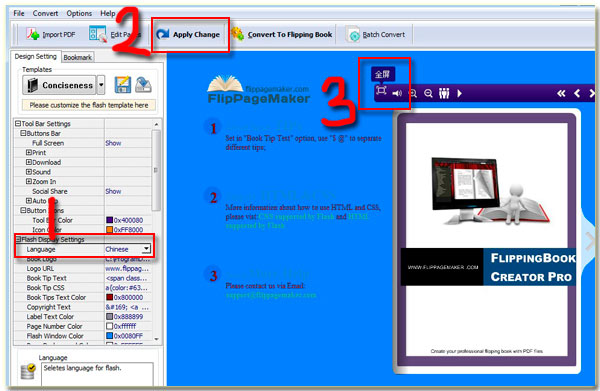Click the zoom out magnifier icon in the flash toolbar
Image resolution: width=600 pixels, height=391 pixels.
(429, 93)
